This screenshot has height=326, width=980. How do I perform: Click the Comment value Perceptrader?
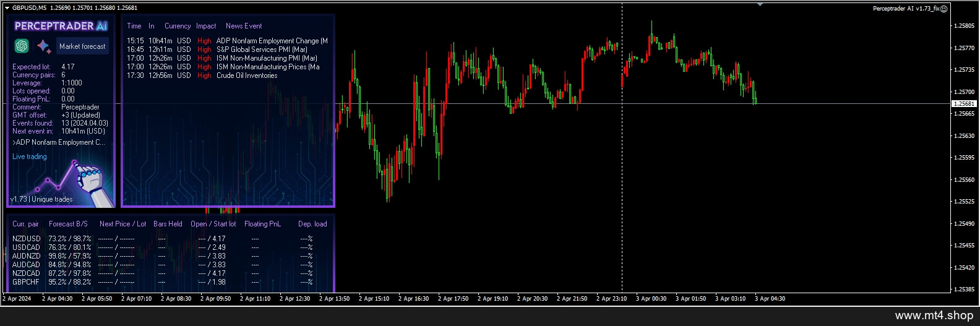click(x=80, y=107)
